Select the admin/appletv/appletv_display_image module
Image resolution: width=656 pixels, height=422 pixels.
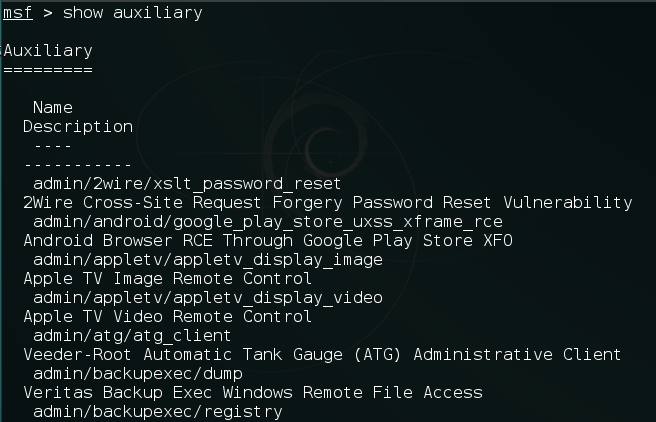[208, 260]
